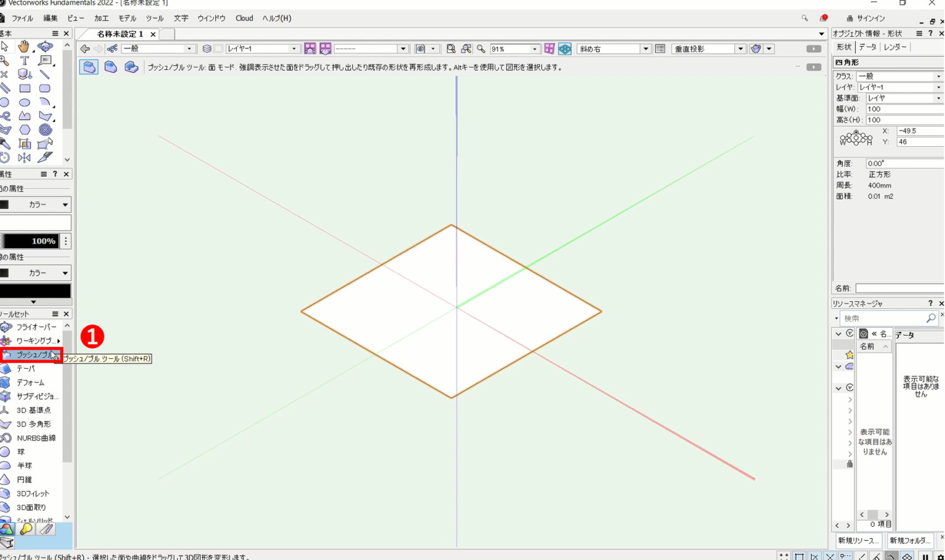
Task: Toggle the first Push/Pull face mode button
Action: [89, 67]
